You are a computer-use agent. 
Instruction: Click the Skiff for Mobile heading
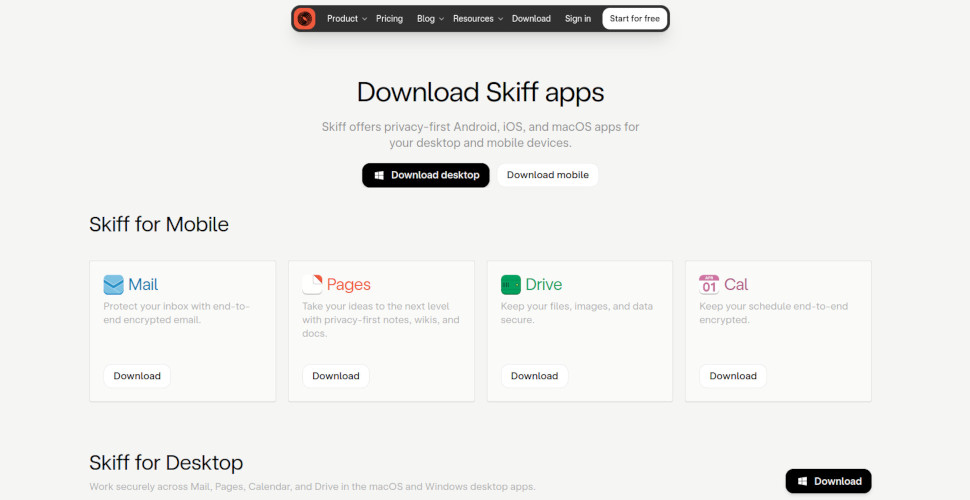159,224
